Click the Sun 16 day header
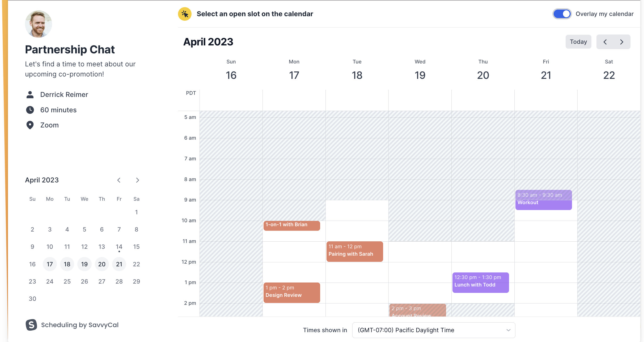The height and width of the screenshot is (342, 644). pos(231,70)
